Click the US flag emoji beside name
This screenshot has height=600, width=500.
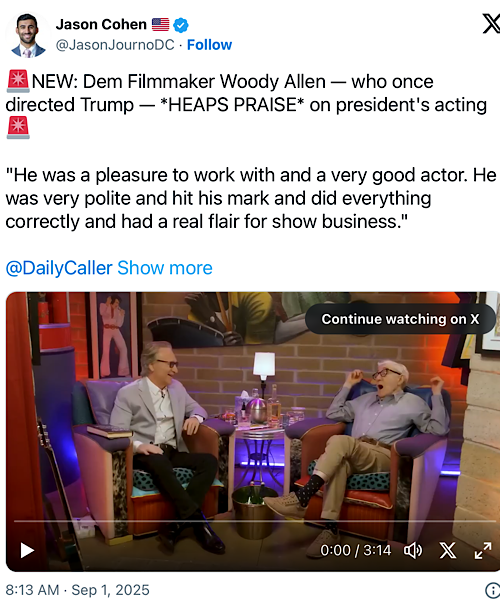click(160, 24)
